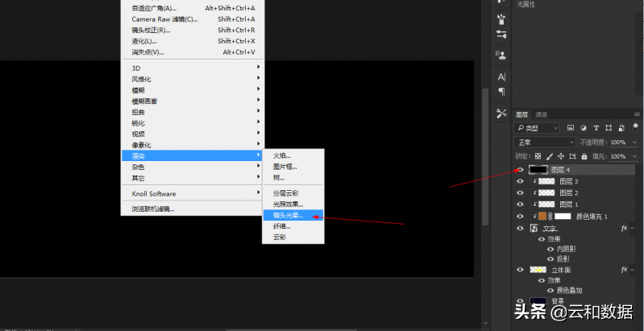The image size is (644, 331).
Task: Filter layers by type (T) icon
Action: point(596,128)
